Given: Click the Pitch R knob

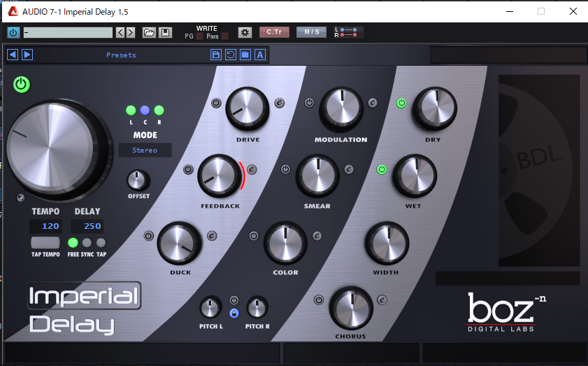Looking at the screenshot, I should [x=257, y=307].
